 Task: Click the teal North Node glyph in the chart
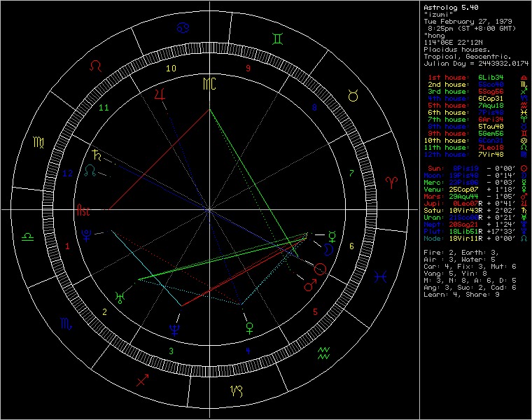(90, 170)
